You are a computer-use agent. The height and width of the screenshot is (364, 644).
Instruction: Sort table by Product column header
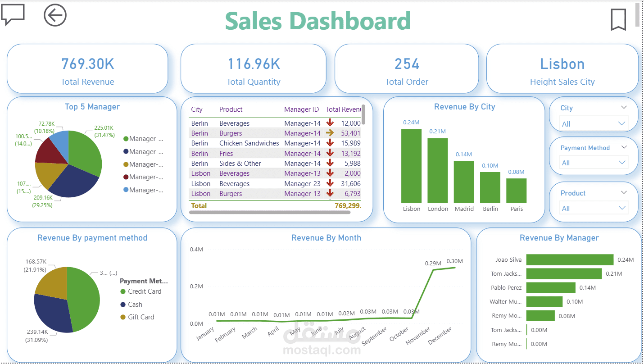coord(231,109)
